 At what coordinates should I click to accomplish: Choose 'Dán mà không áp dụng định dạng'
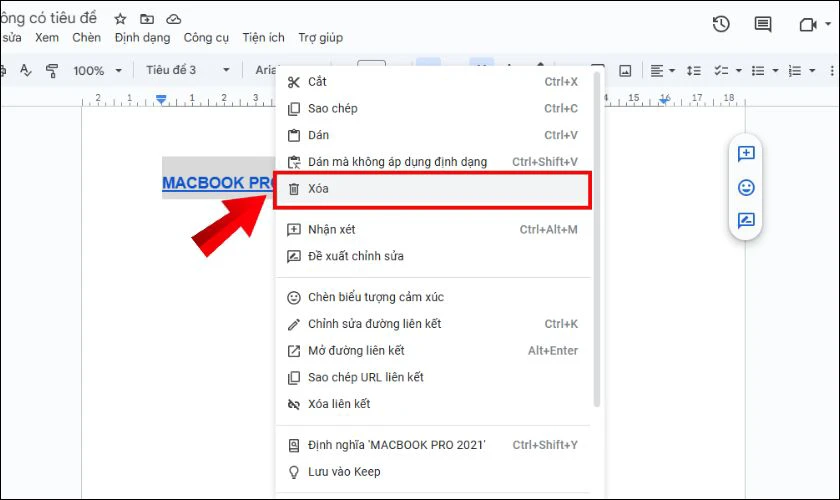pos(432,162)
